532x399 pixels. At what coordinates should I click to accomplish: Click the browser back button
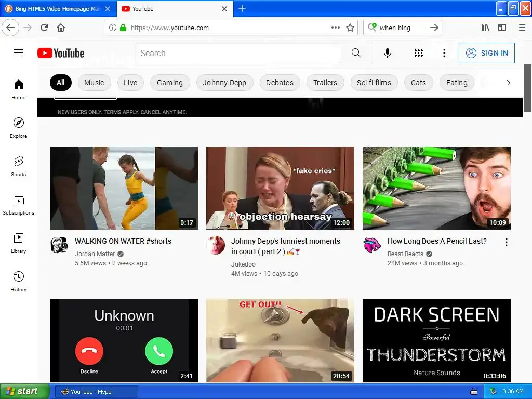click(10, 28)
